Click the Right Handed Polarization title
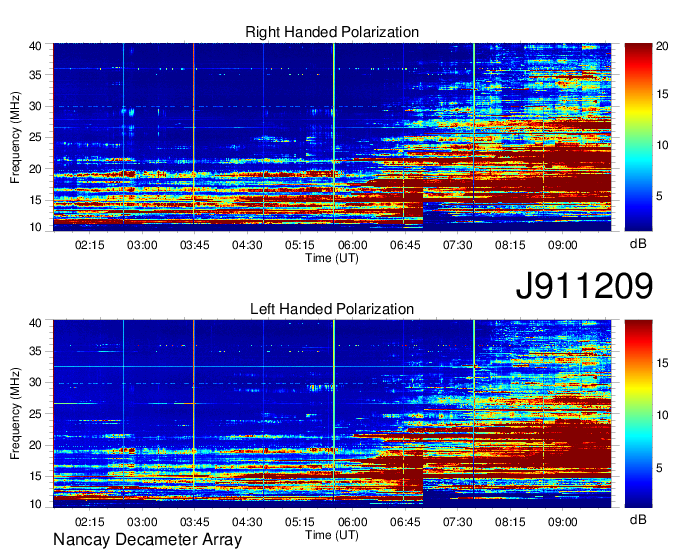This screenshot has height=552, width=680. (332, 32)
